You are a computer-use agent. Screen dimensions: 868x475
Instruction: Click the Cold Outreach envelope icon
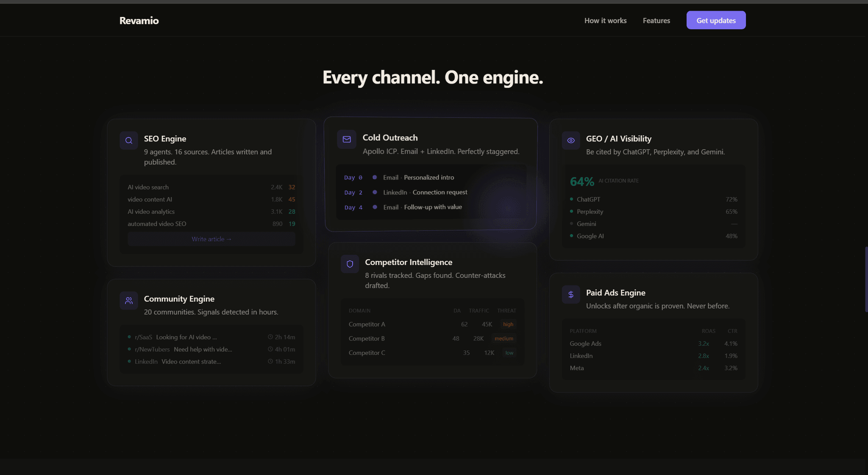(347, 139)
